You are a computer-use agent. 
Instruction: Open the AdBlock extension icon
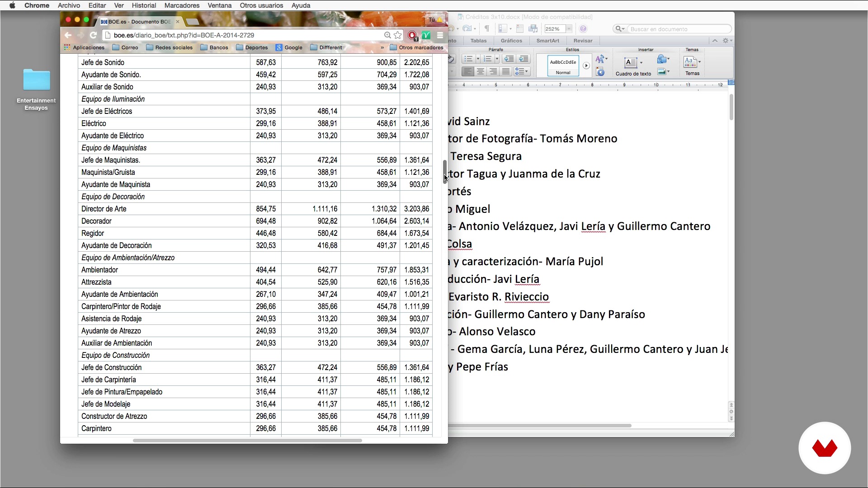tap(412, 35)
